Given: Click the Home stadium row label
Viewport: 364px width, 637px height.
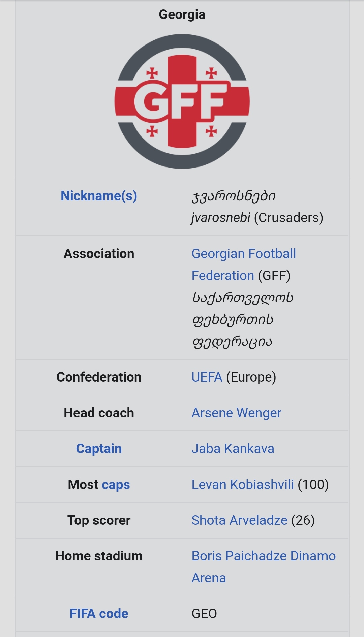Looking at the screenshot, I should click(99, 556).
